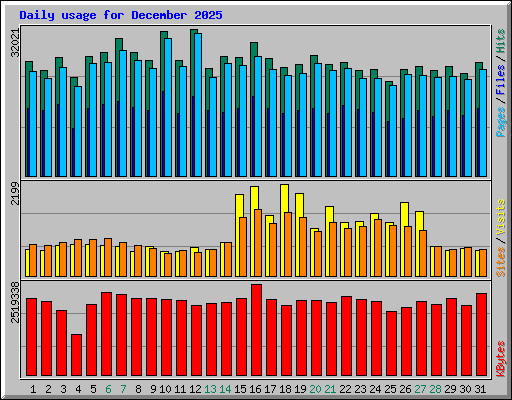Click the 2519338 KBytes axis value
Screen dimensions: 512x400
point(15,303)
